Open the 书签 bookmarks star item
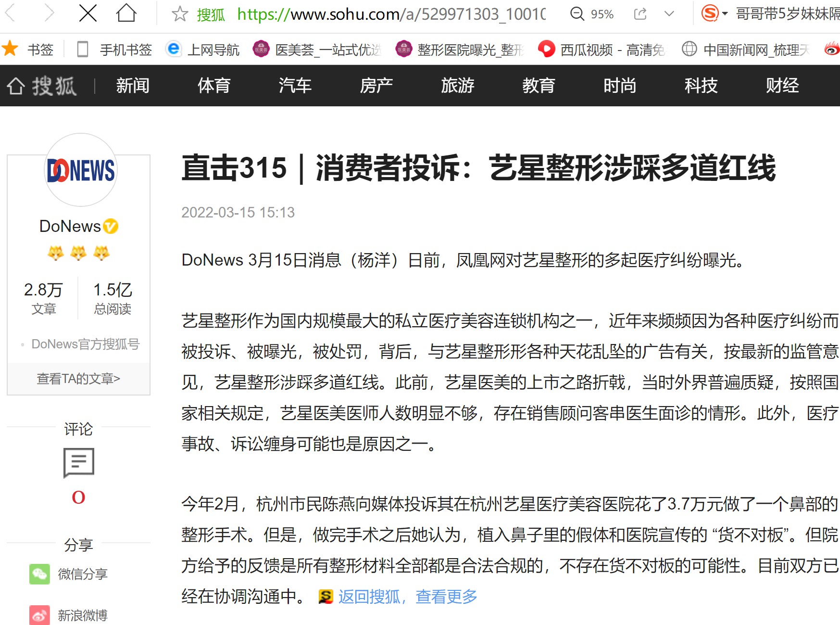This screenshot has height=625, width=840. click(x=27, y=49)
